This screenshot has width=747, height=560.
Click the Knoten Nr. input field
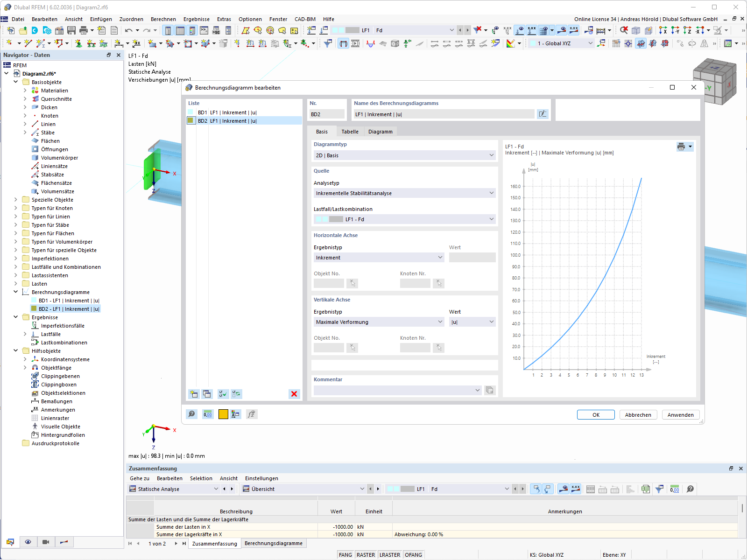click(x=415, y=283)
